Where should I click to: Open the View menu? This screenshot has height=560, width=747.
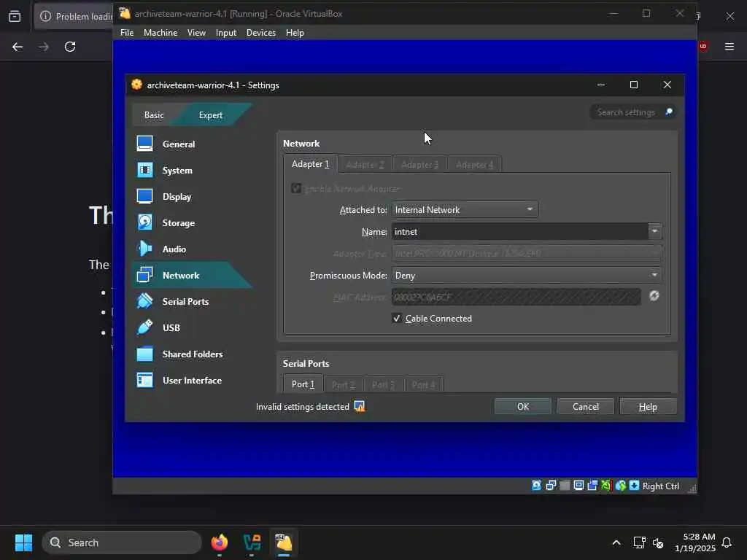point(196,32)
